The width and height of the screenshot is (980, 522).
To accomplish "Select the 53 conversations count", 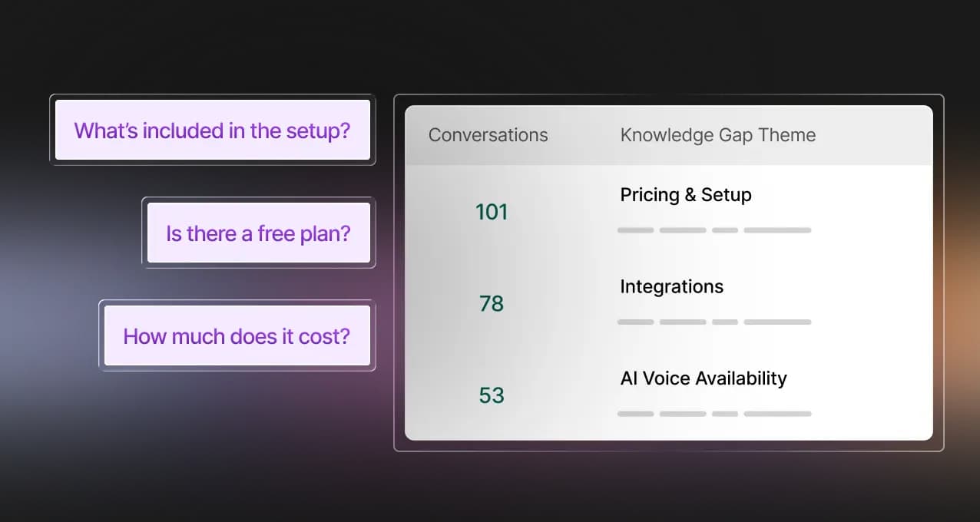I will click(492, 395).
